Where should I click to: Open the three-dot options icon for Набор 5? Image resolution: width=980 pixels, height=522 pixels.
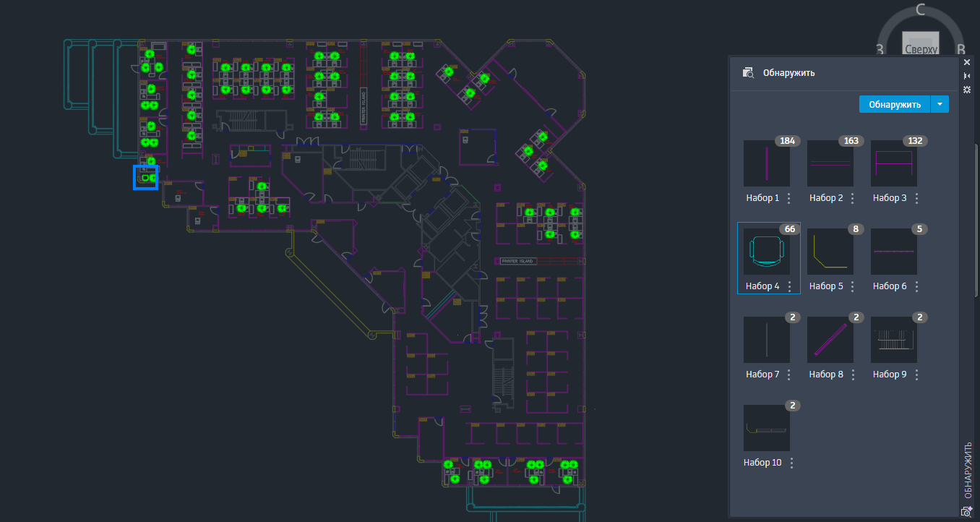coord(852,286)
